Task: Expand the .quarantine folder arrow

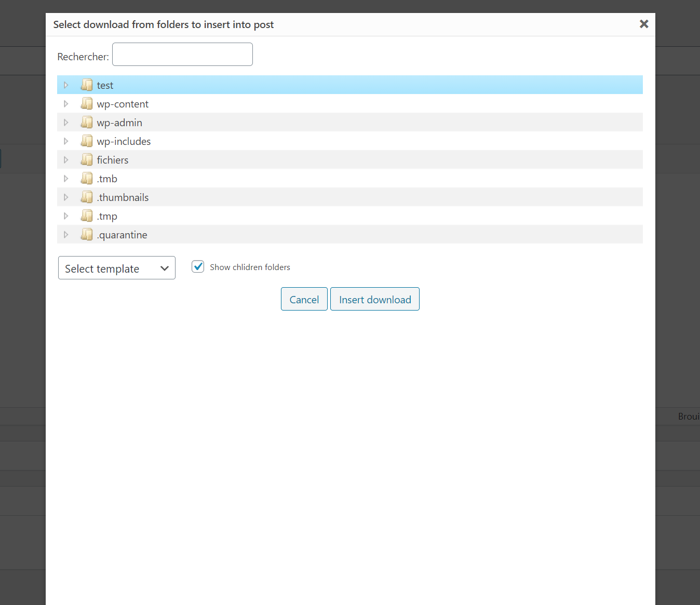Action: 66,234
